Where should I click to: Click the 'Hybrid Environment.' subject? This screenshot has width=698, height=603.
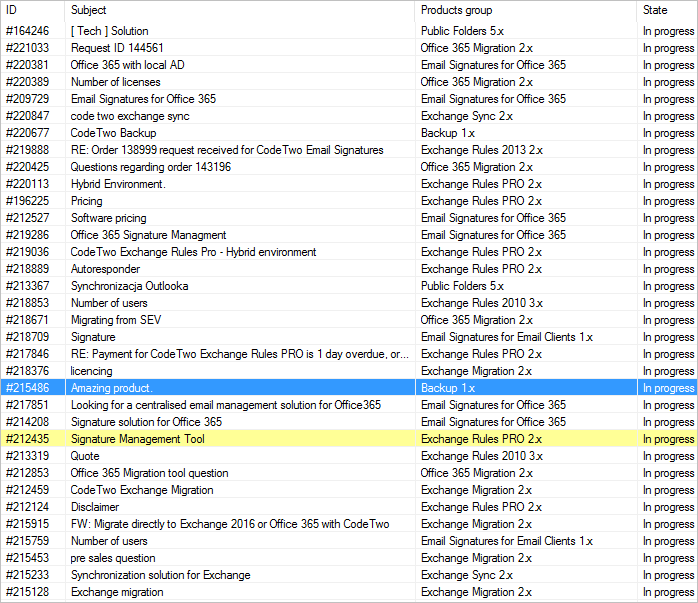(x=118, y=184)
